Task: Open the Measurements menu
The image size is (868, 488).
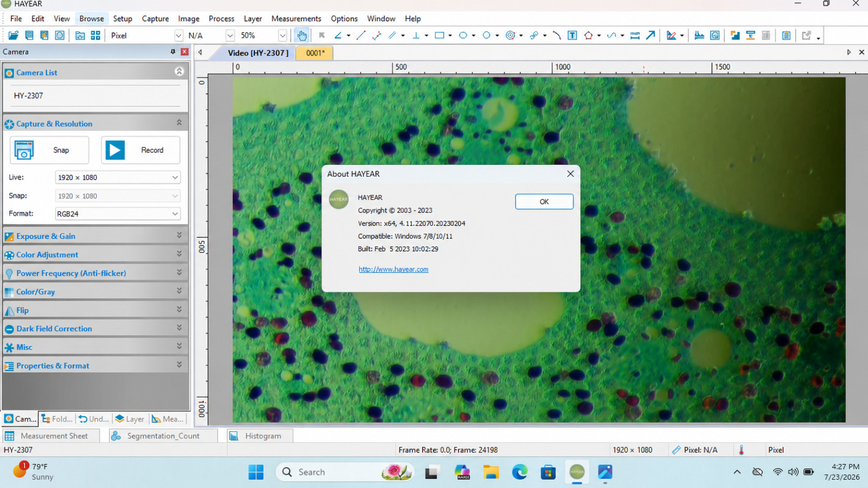Action: pos(296,18)
